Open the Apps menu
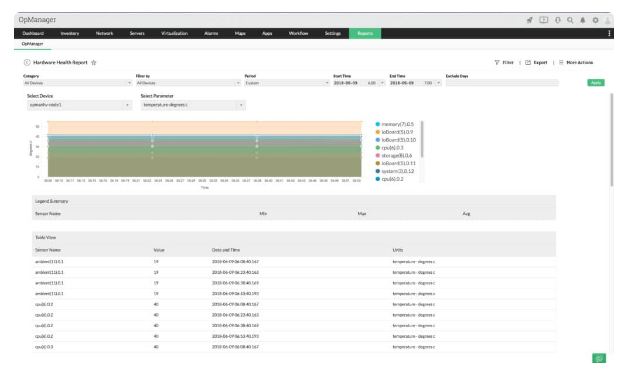637x376 pixels. [x=267, y=33]
